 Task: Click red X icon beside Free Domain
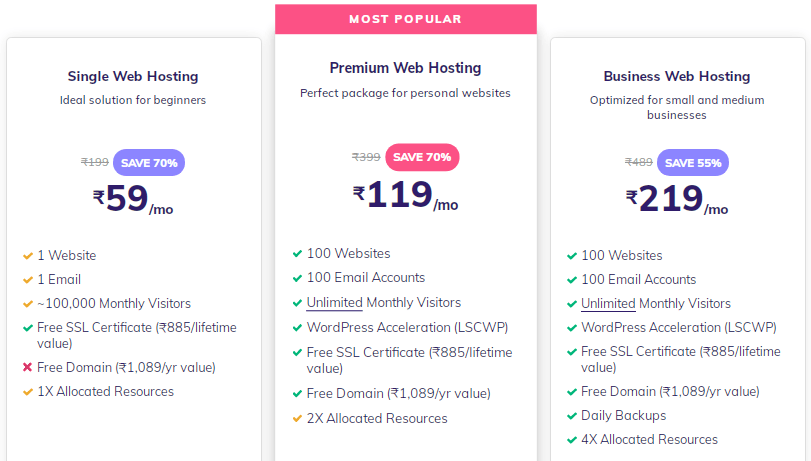[x=28, y=368]
